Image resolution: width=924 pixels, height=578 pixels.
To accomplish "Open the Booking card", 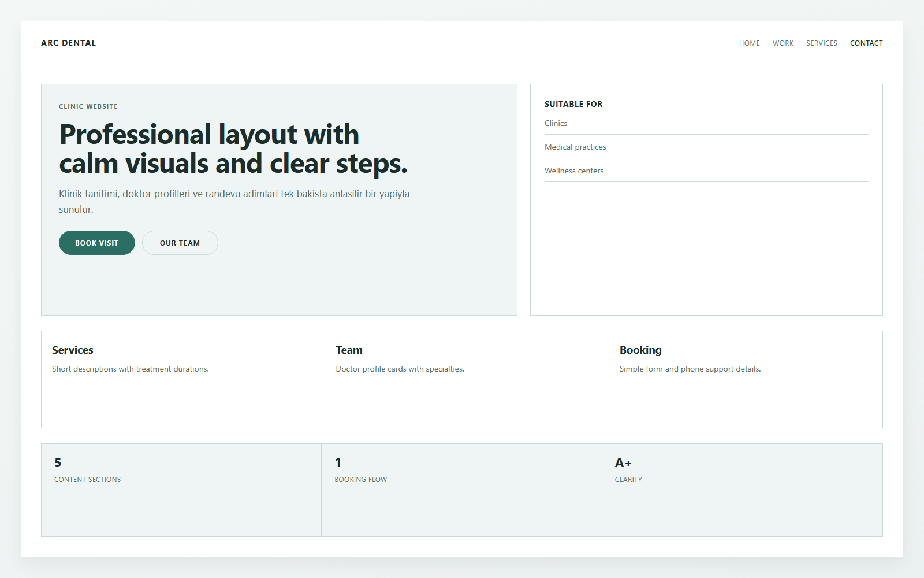I will pos(745,379).
